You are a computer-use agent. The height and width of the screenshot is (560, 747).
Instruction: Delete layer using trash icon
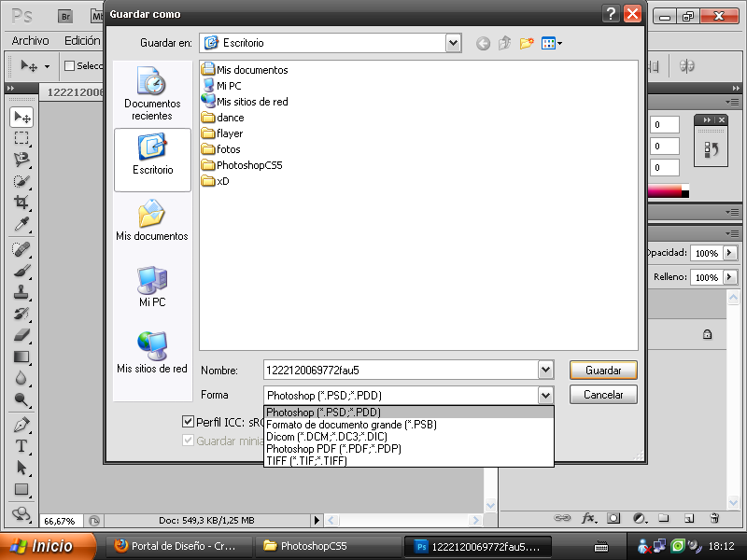pos(714,518)
